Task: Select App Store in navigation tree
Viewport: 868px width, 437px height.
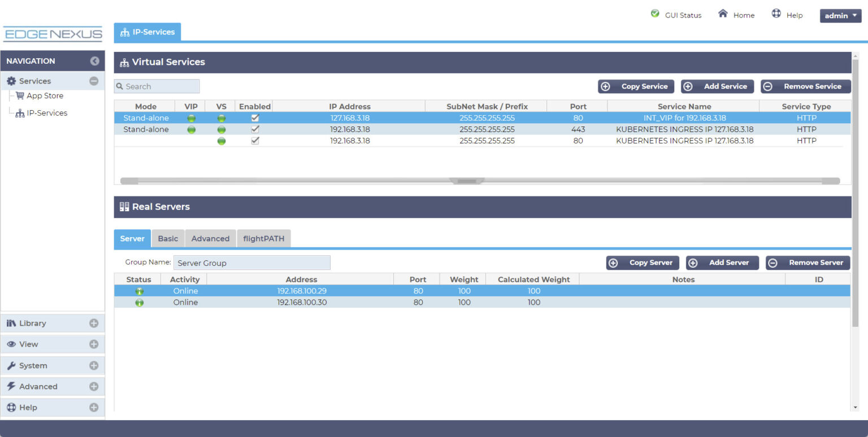Action: point(46,95)
